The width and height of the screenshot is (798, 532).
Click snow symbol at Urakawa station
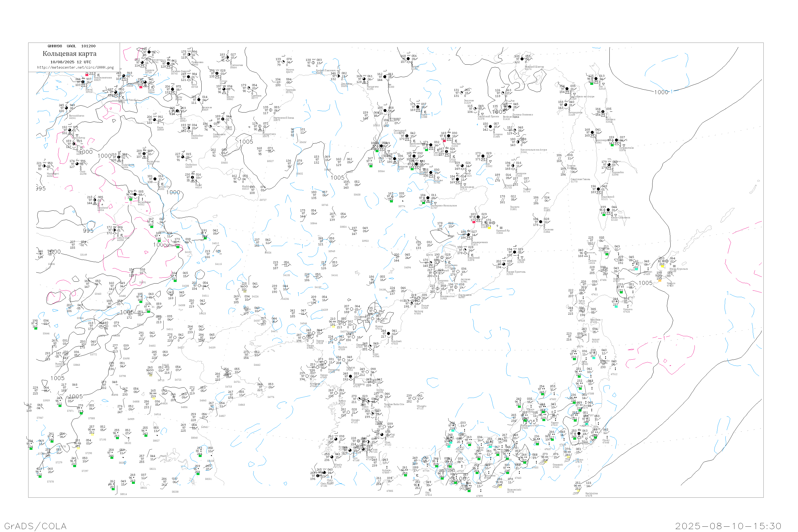617,302
